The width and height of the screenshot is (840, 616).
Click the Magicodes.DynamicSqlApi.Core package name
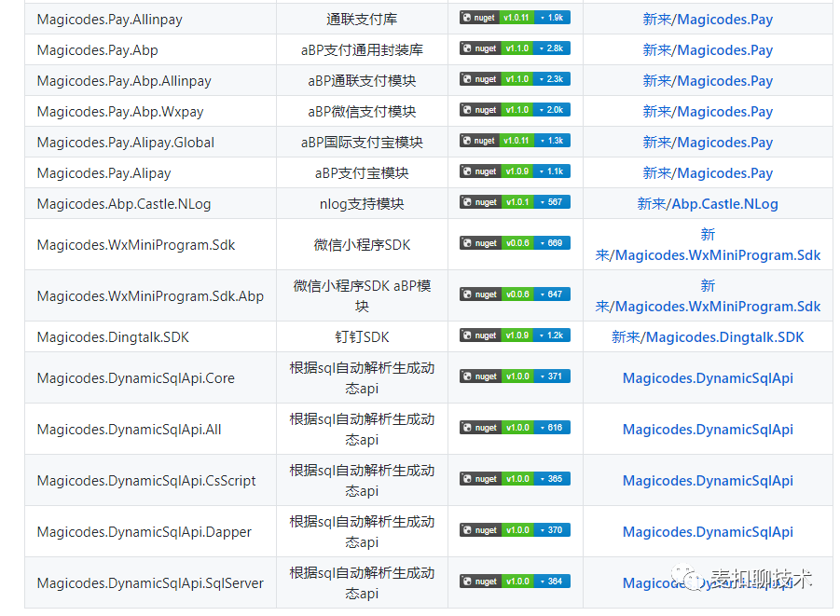(x=136, y=378)
